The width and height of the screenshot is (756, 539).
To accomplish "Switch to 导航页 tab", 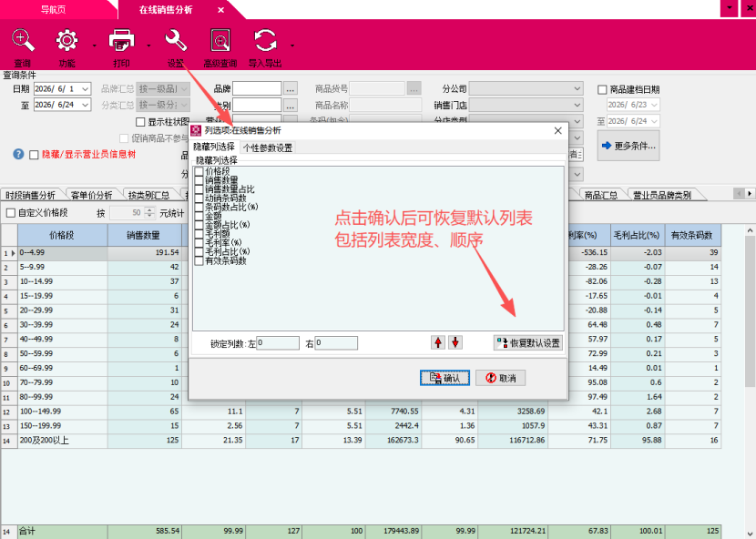I will [x=53, y=10].
